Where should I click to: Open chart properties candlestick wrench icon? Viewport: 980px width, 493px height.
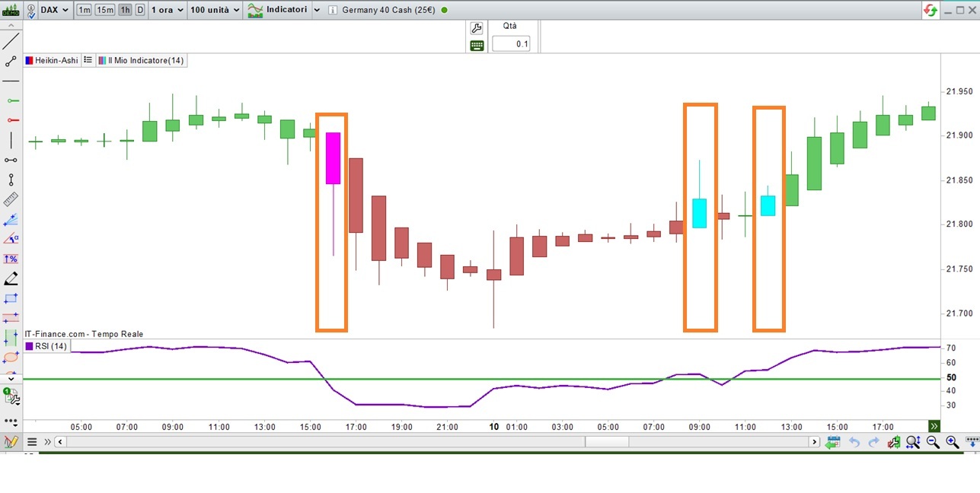(894, 443)
